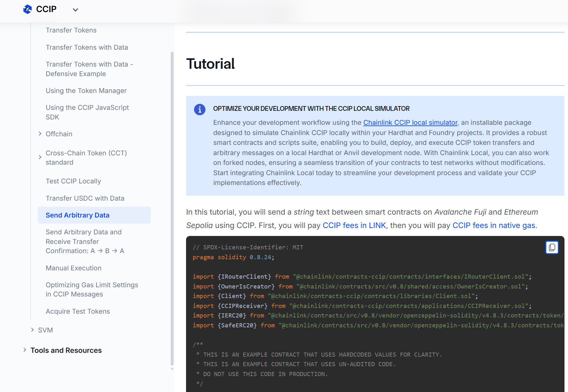The width and height of the screenshot is (568, 392).
Task: Expand the SVM section
Action: (32, 330)
